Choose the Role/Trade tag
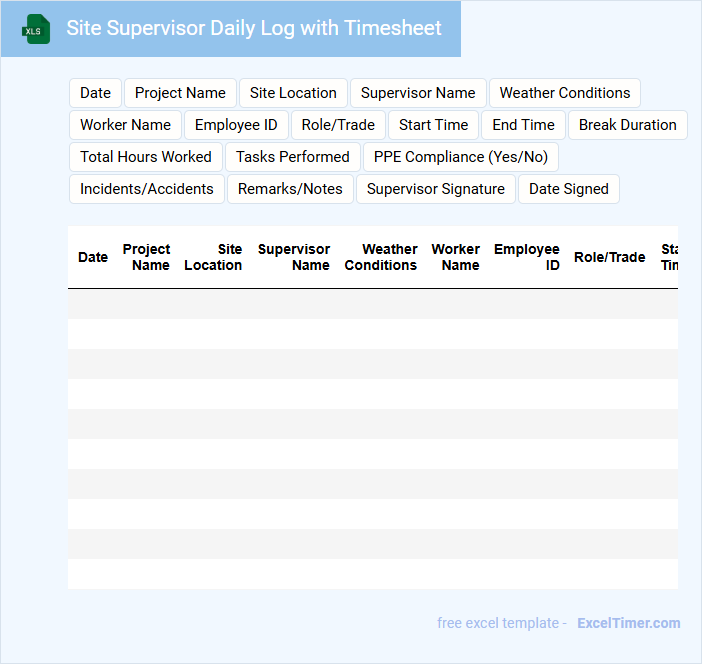 [338, 125]
